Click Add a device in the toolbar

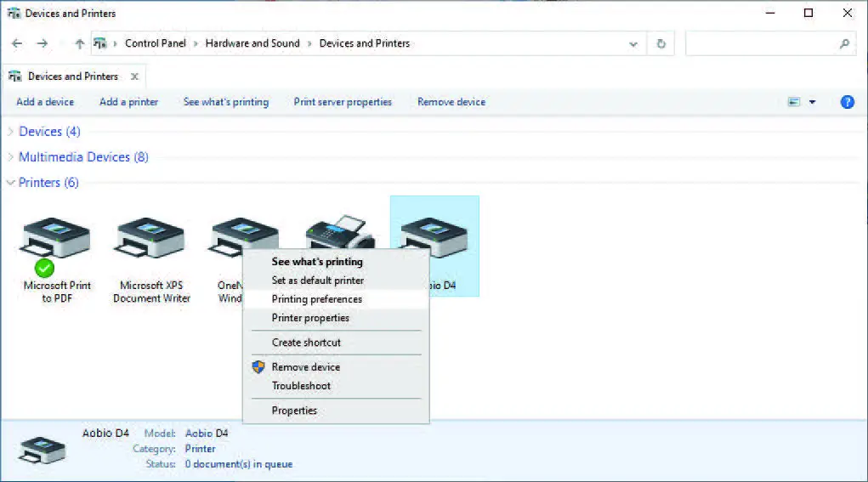coord(45,102)
